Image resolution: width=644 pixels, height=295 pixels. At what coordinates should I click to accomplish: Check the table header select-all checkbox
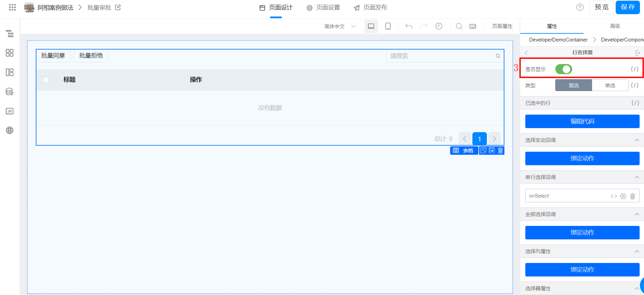(x=46, y=80)
